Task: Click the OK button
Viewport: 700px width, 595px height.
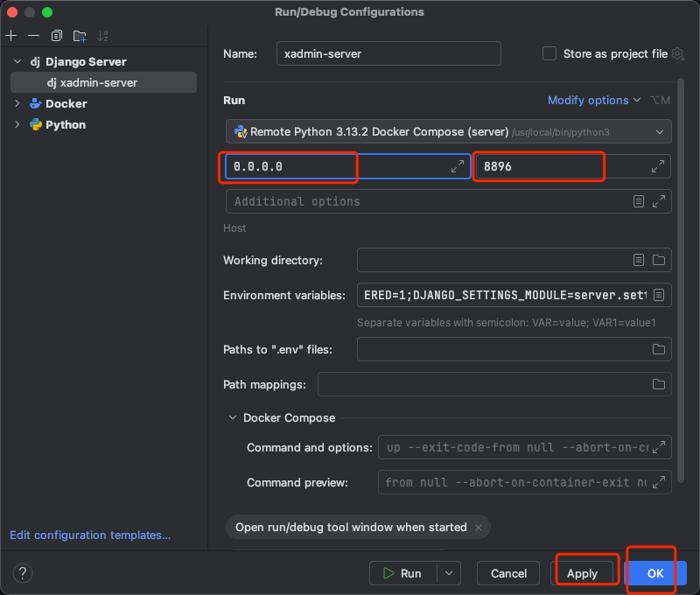Action: tap(655, 573)
